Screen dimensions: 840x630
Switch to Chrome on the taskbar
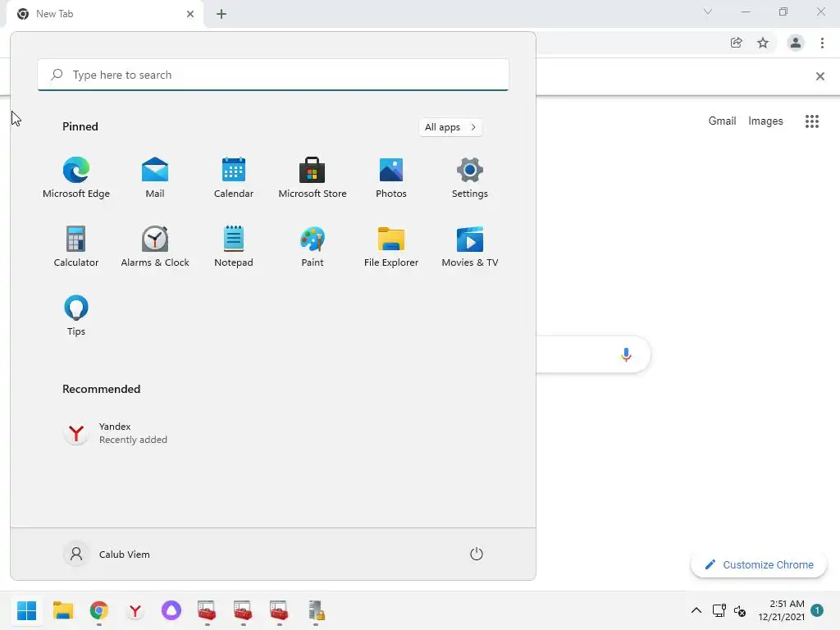(x=99, y=610)
